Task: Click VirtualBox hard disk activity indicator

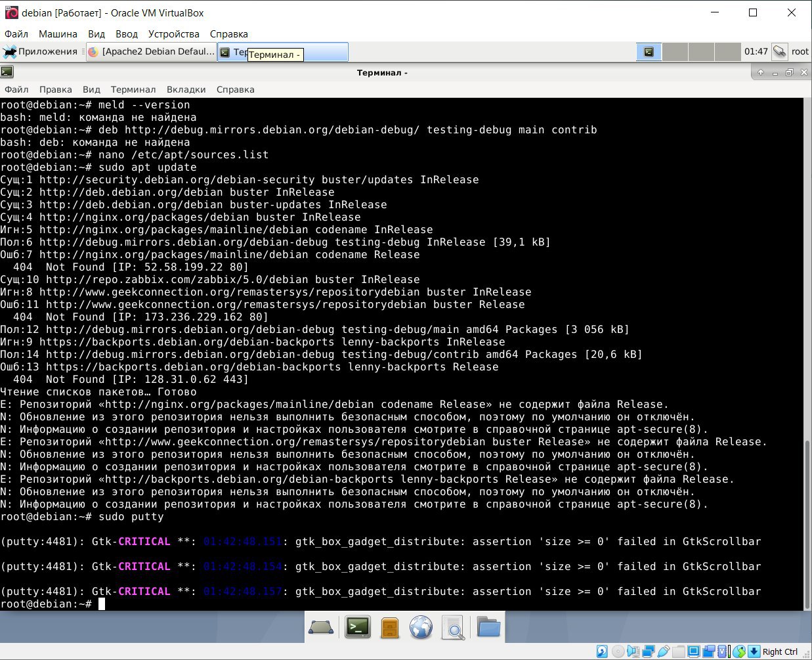Action: click(x=602, y=651)
